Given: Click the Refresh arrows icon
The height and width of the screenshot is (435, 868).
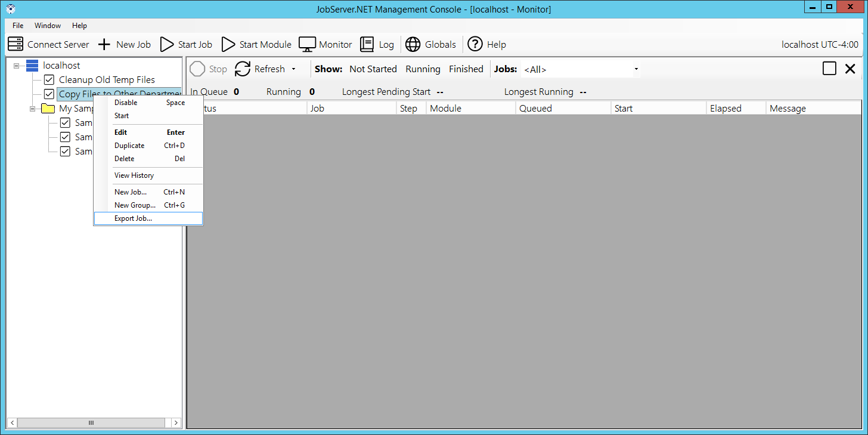Looking at the screenshot, I should click(243, 69).
